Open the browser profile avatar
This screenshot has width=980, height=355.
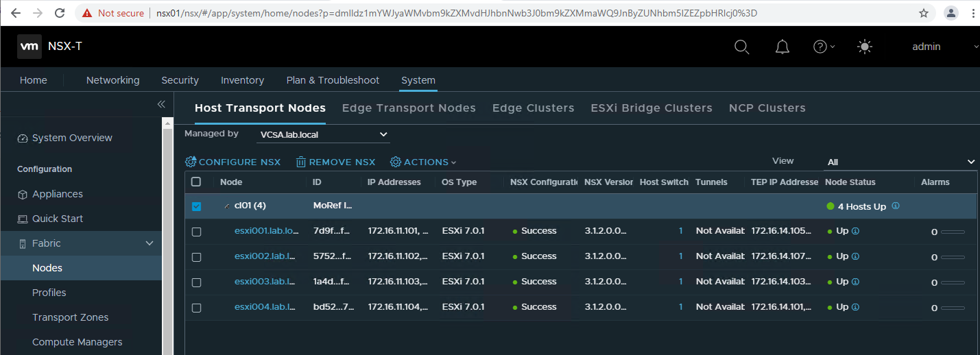(x=951, y=13)
